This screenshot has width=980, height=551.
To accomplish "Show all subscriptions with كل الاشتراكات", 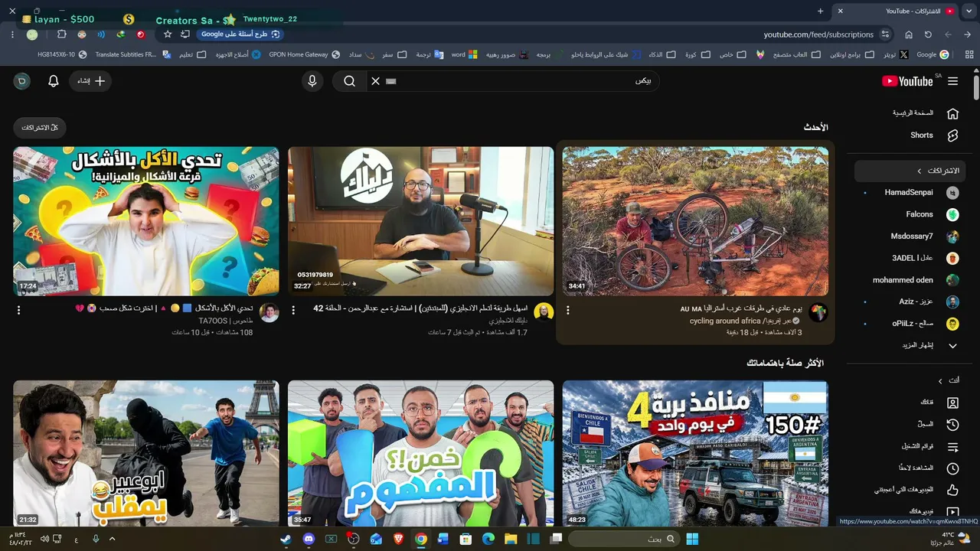I will [x=40, y=128].
